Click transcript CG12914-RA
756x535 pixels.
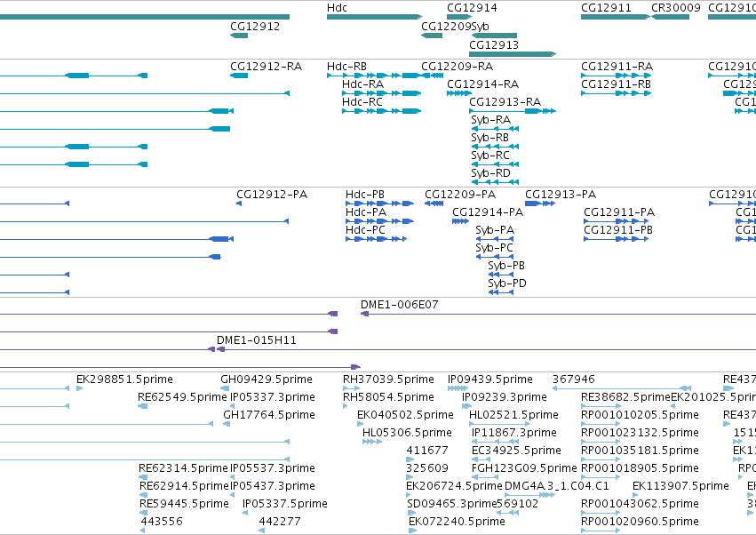[483, 84]
